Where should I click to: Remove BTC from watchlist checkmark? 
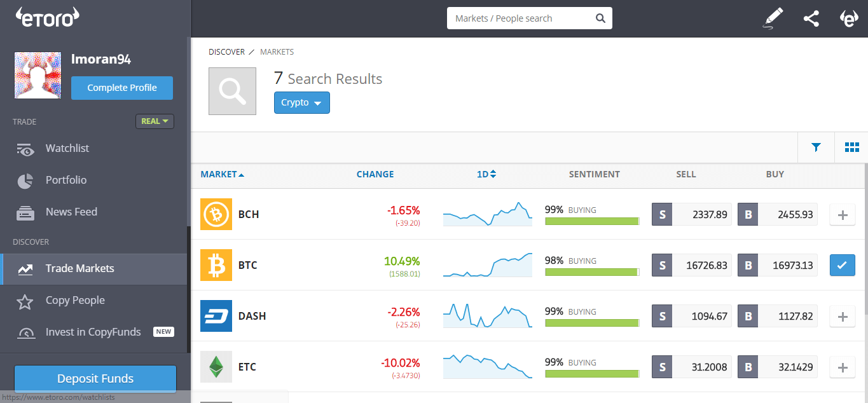click(x=843, y=266)
